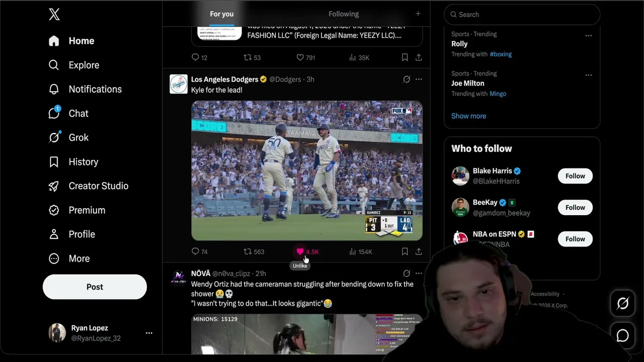View analytics showing 154K views on Dodgers post
The height and width of the screenshot is (362, 644).
(360, 251)
